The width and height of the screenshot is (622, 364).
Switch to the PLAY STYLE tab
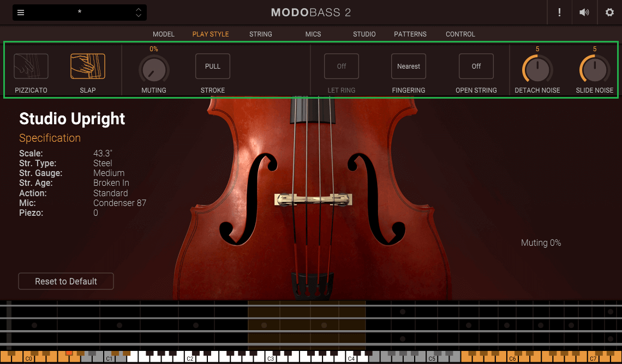(211, 34)
